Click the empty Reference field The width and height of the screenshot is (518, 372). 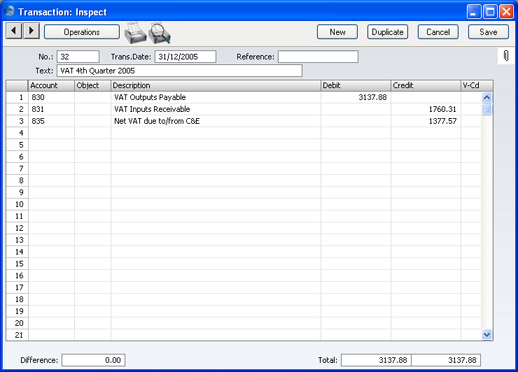[318, 57]
